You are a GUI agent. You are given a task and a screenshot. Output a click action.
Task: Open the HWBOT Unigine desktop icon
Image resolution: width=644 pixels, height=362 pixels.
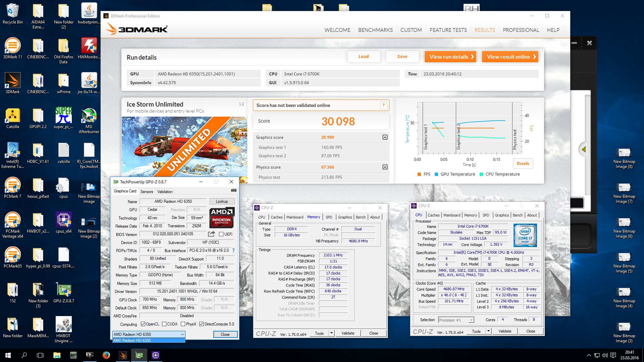[x=63, y=330]
